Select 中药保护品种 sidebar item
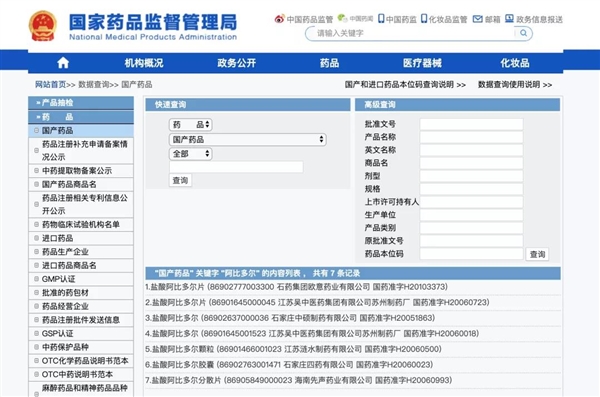The height and width of the screenshot is (397, 600). 81,347
